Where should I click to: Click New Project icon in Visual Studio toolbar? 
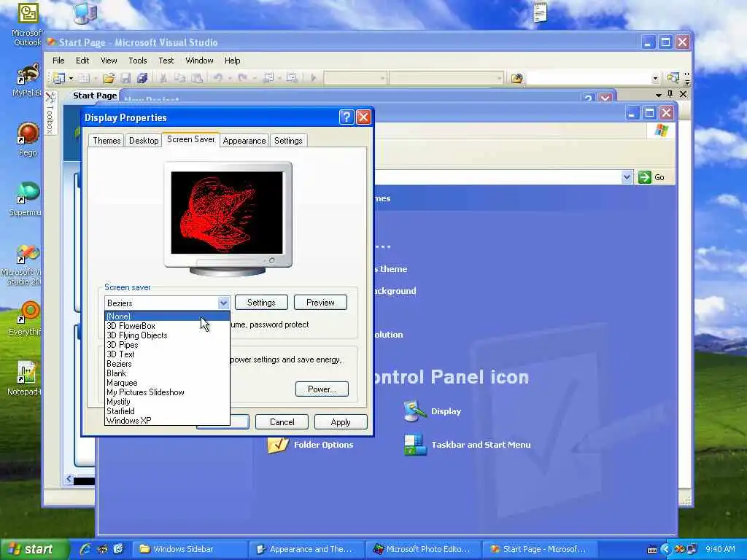point(59,77)
